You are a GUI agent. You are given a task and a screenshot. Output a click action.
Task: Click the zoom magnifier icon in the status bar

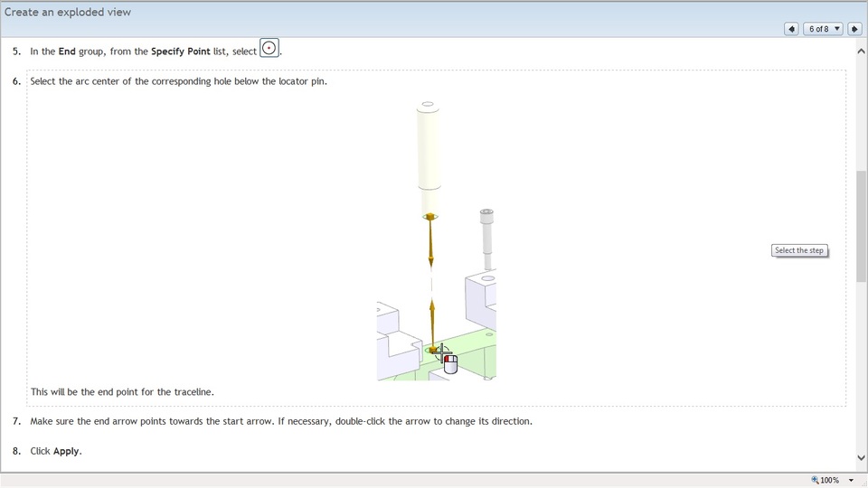(815, 480)
